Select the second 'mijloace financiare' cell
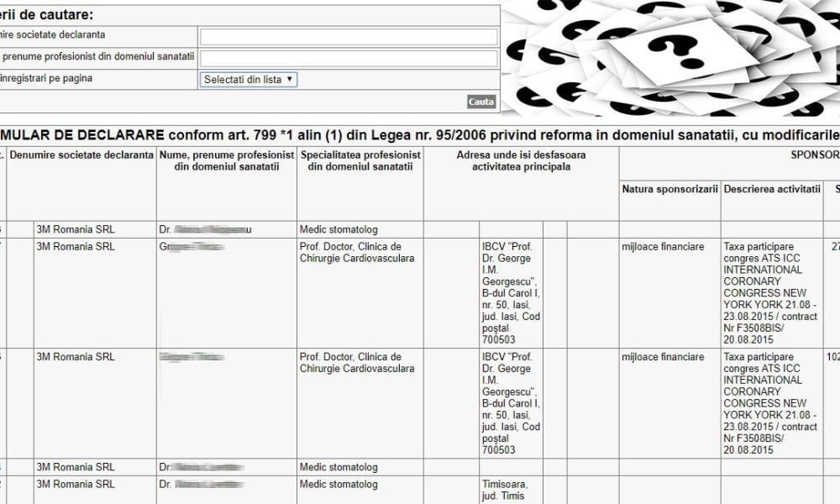Viewport: 840px width, 504px height. point(663,358)
